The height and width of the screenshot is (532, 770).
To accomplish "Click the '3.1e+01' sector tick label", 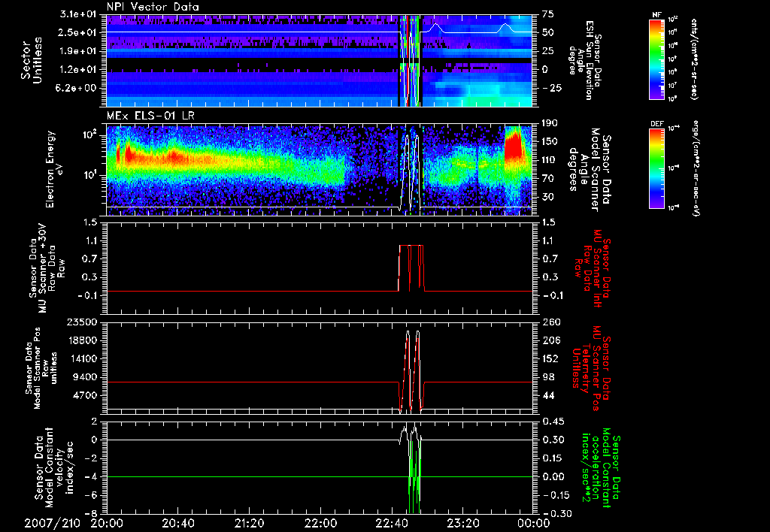I will [78, 14].
